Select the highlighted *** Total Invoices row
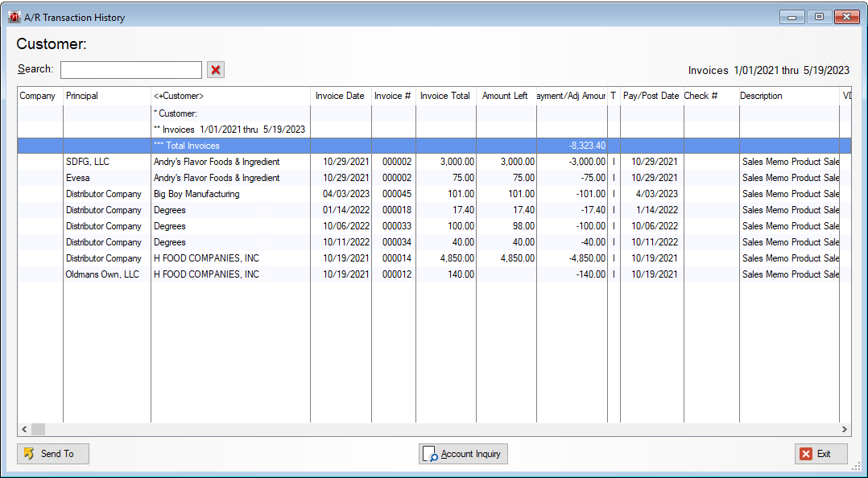The image size is (868, 478). click(x=434, y=146)
